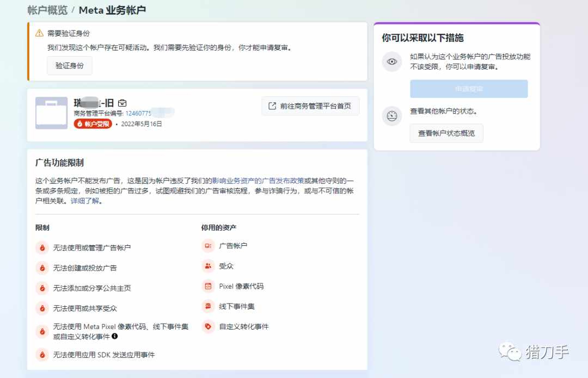
Task: Open the 影响业务资产的广告发布政策 link
Action: point(258,181)
